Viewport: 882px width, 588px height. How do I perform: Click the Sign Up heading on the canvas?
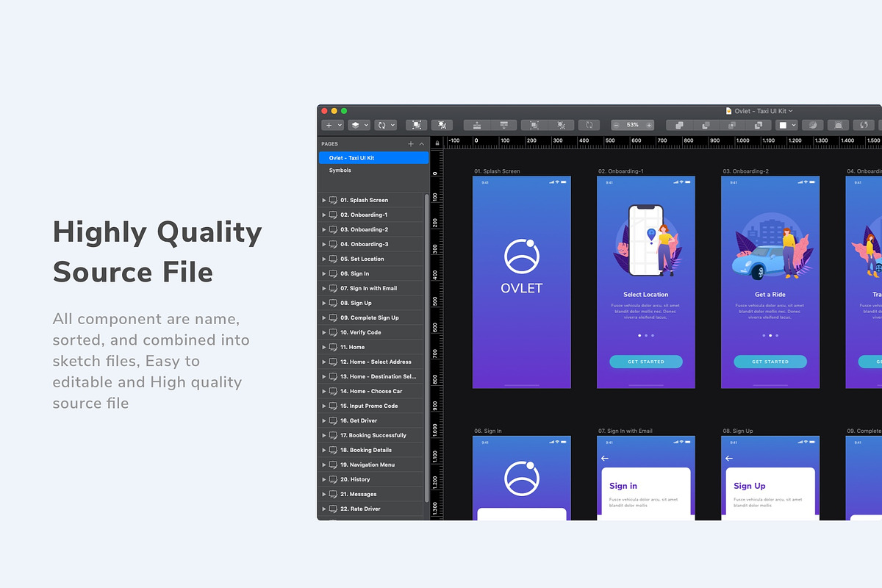[x=750, y=486]
